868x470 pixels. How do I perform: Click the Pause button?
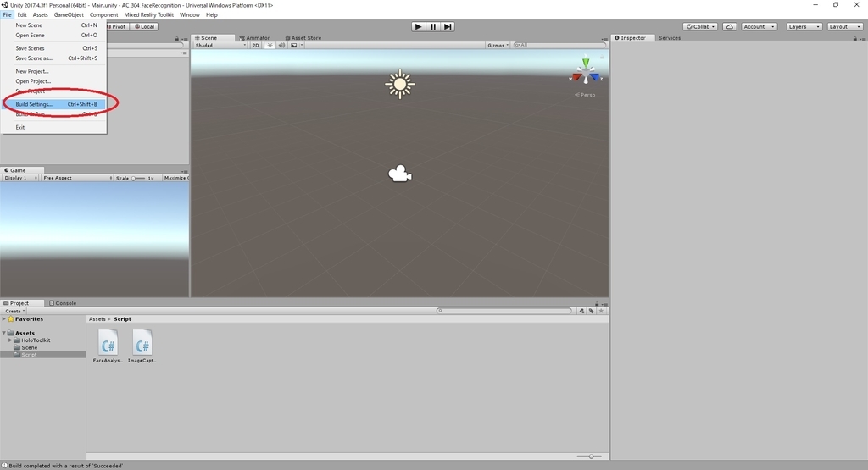coord(433,26)
